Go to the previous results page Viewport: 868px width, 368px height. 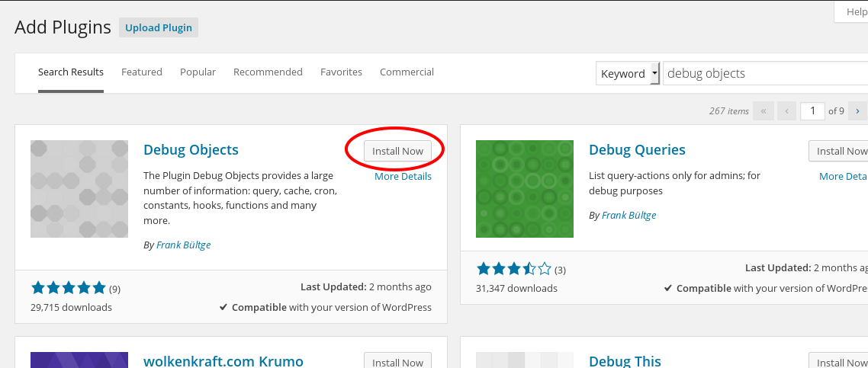tap(786, 111)
